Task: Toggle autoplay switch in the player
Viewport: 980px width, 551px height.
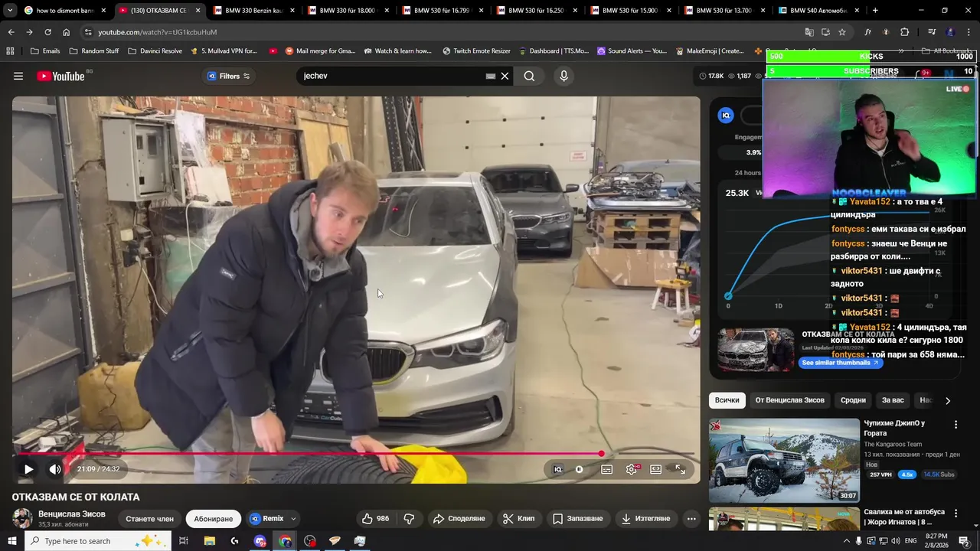Action: click(x=580, y=469)
